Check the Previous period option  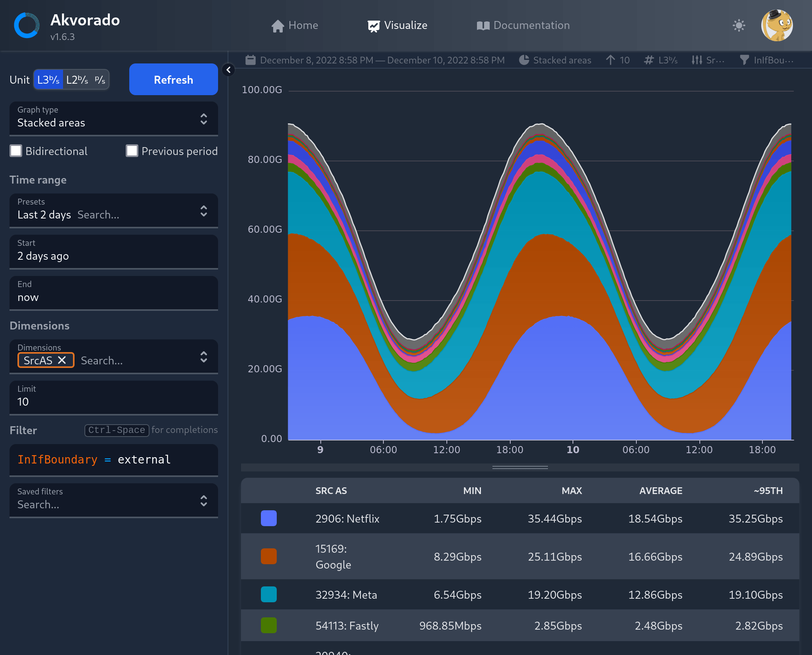coord(132,151)
